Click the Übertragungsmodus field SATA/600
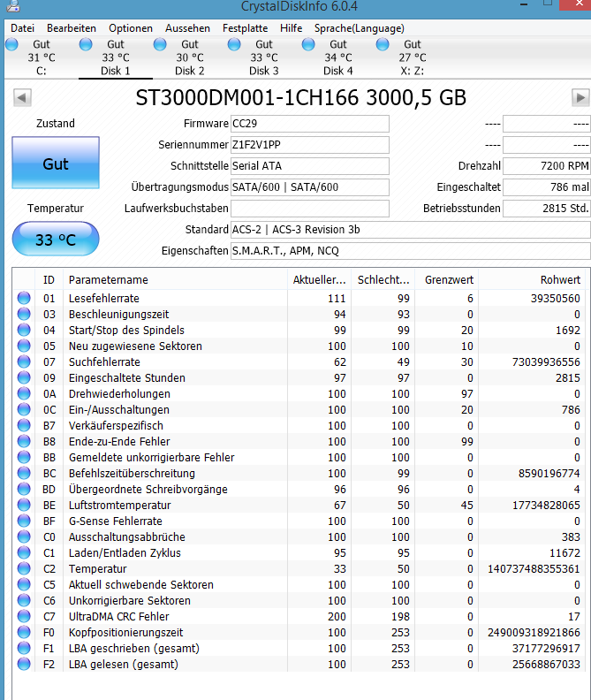Screen dimensions: 591x700 pyautogui.click(x=310, y=187)
